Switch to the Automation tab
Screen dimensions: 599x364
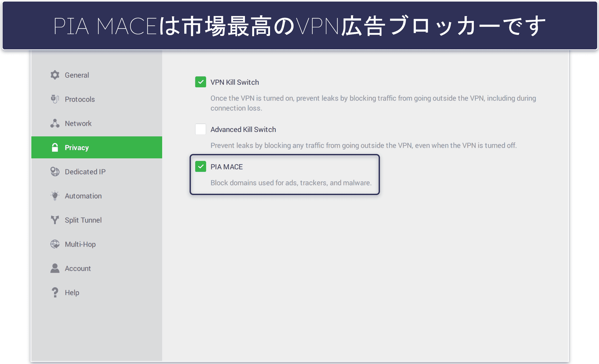click(96, 196)
